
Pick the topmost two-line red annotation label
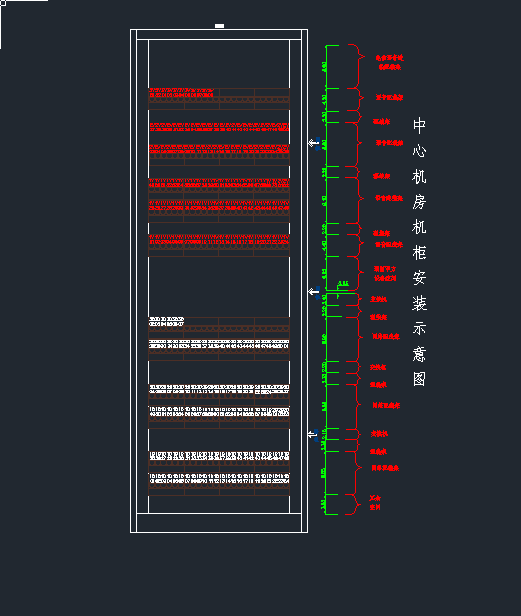click(x=389, y=62)
